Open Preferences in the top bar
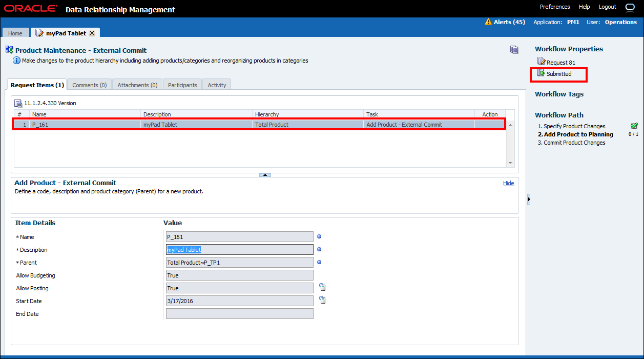 tap(555, 7)
